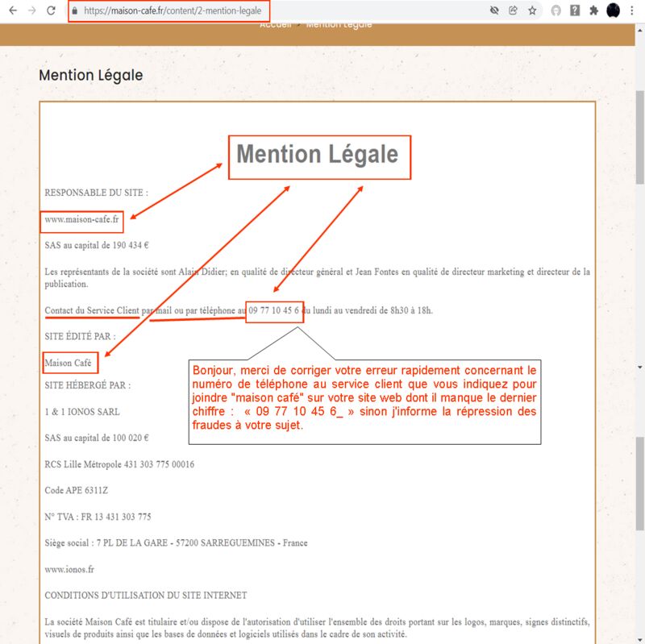View site security info via padlock icon
Image resolution: width=645 pixels, height=644 pixels.
tap(75, 10)
